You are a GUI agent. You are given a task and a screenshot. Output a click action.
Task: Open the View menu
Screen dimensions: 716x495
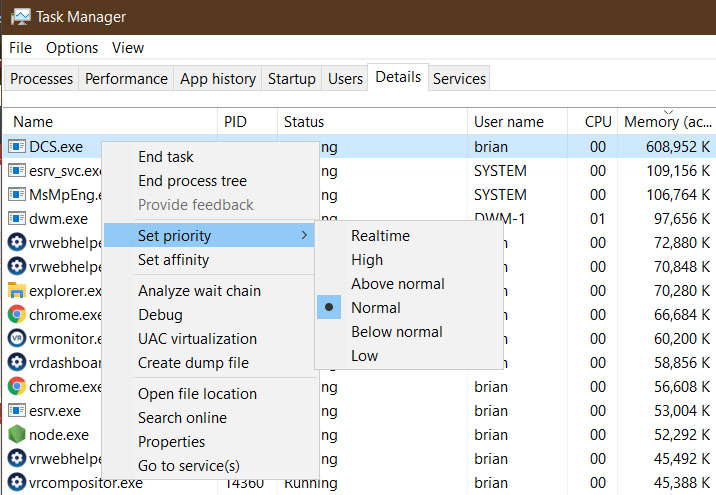(128, 48)
